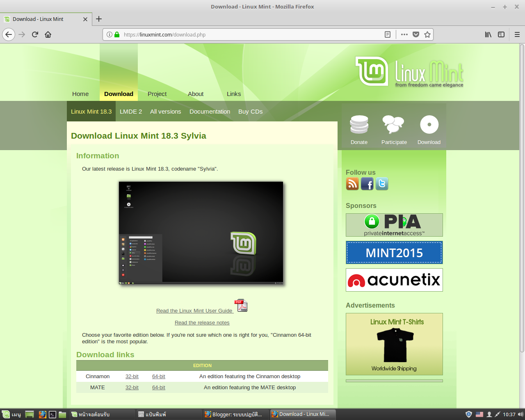Screen dimensions: 525x420
Task: Switch to the แป้นพิมพ์ taskbar window
Action: click(169, 414)
